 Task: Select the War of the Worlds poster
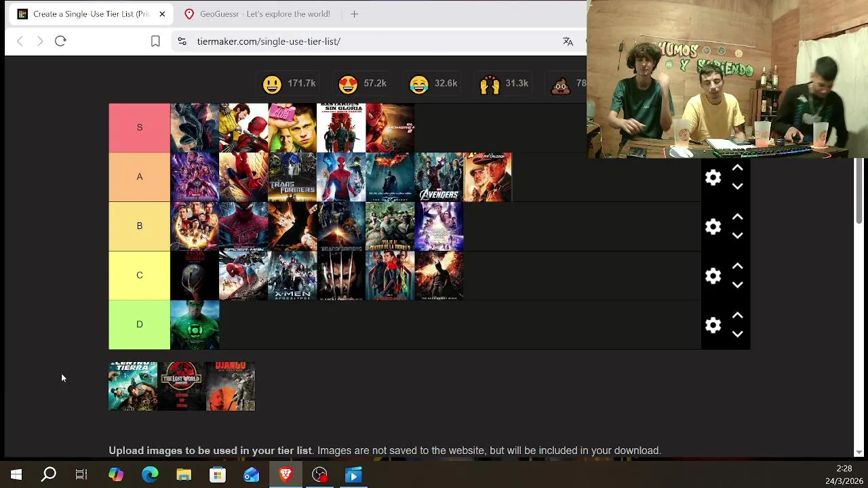coord(195,276)
